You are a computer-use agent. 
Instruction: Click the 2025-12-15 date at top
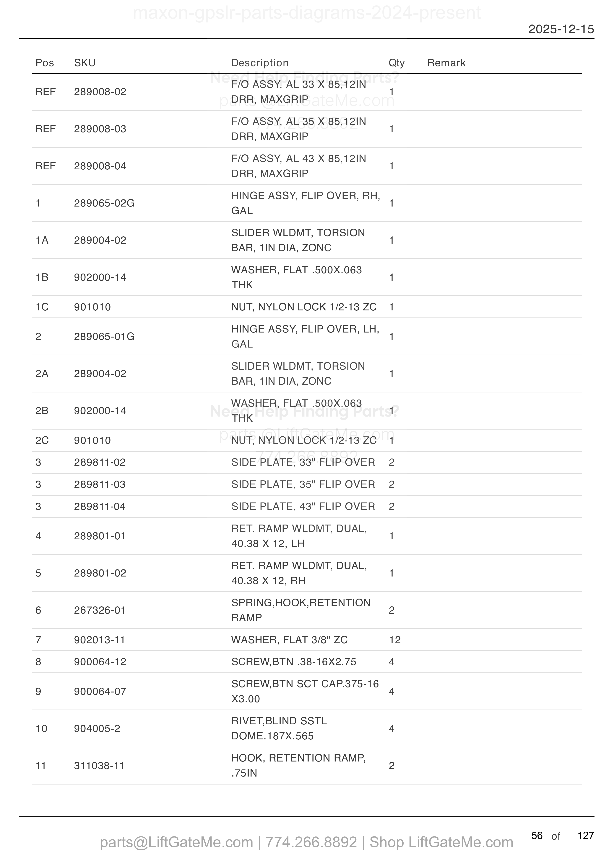coord(561,29)
